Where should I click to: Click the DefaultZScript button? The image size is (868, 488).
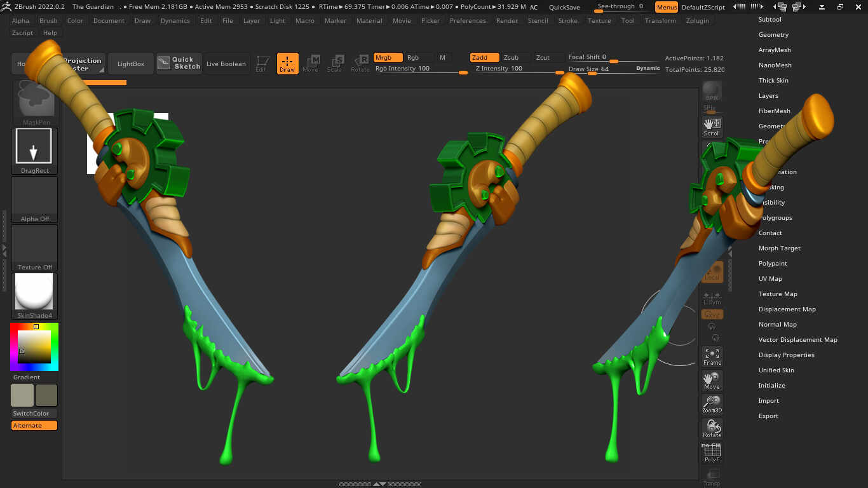click(x=703, y=7)
